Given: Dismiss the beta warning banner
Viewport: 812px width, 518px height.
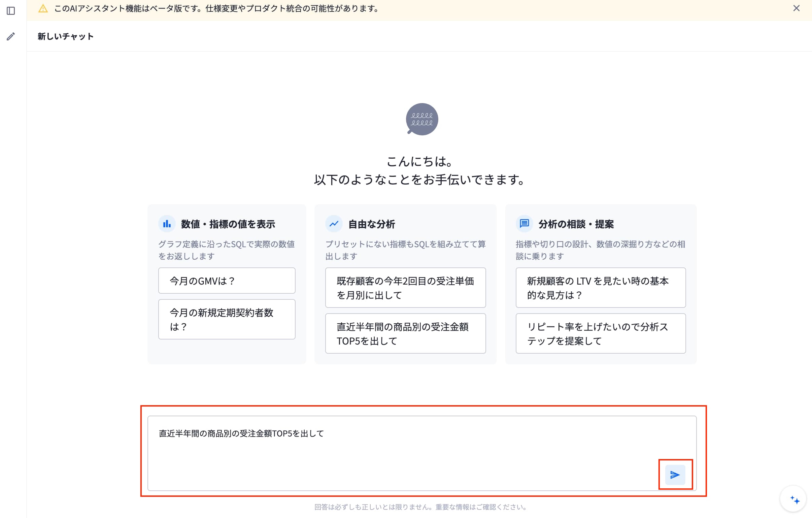Looking at the screenshot, I should 796,8.
